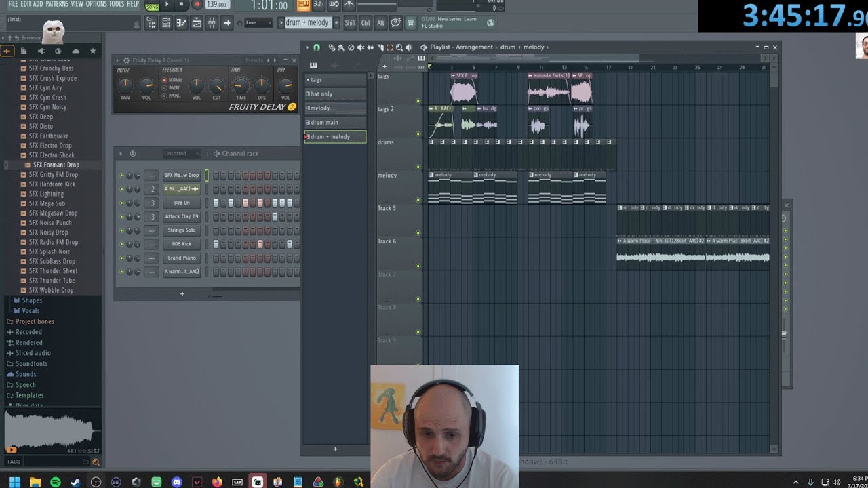Select the Attack Clap 09 channel button

tap(182, 216)
